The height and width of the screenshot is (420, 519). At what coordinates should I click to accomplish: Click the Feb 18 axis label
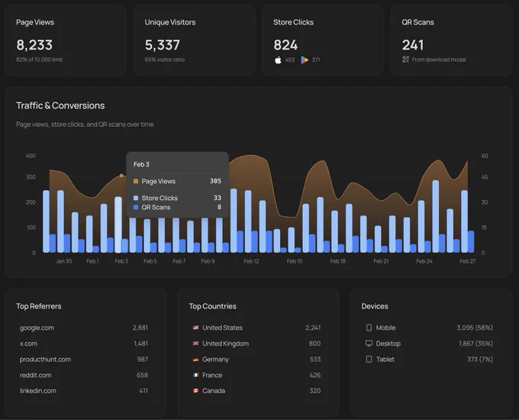tap(337, 261)
